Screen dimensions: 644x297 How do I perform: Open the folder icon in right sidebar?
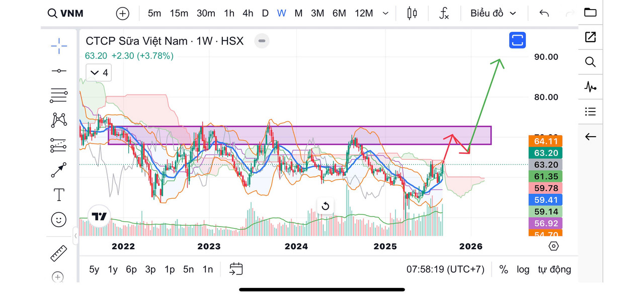coord(590,12)
